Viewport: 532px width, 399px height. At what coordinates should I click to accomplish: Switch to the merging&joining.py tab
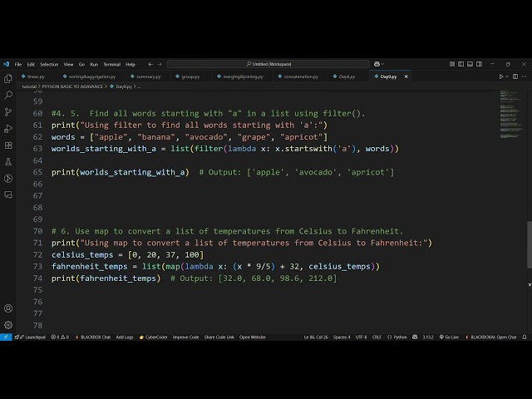click(x=243, y=76)
